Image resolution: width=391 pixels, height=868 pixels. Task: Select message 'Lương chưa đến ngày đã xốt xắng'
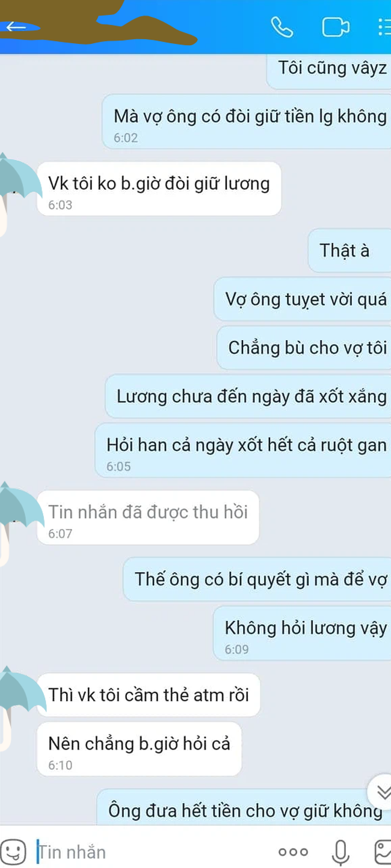coord(248,396)
